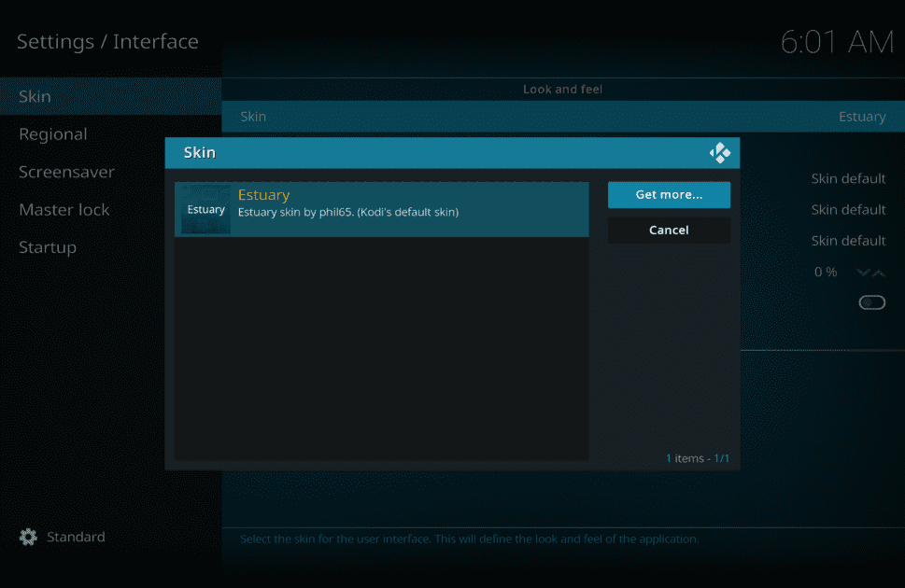Click the Get more... button
This screenshot has height=588, width=905.
(669, 195)
